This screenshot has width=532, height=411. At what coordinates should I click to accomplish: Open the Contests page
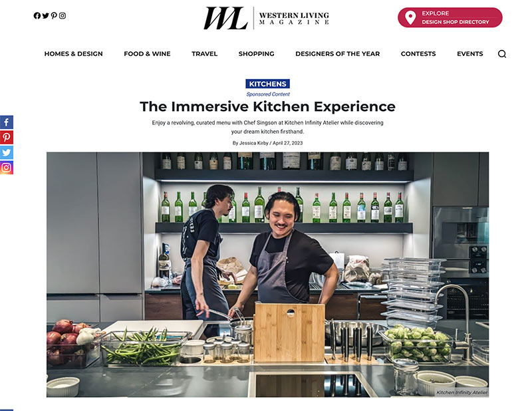[x=418, y=54]
